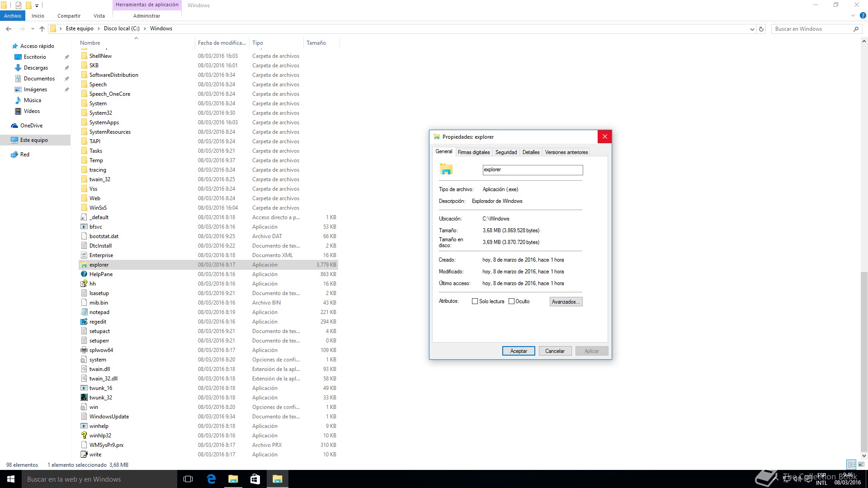Expand the ribbon with the chevron

853,15
